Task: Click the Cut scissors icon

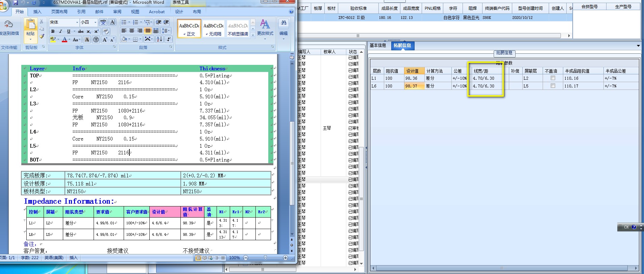Action: (x=42, y=22)
